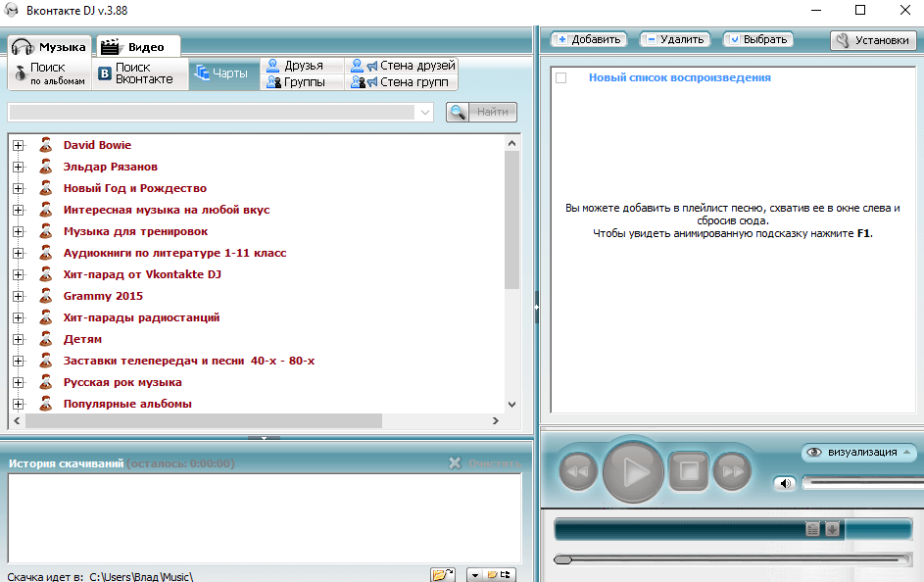Expand Музыка для тренировок node
The height and width of the screenshot is (582, 924).
pyautogui.click(x=19, y=231)
